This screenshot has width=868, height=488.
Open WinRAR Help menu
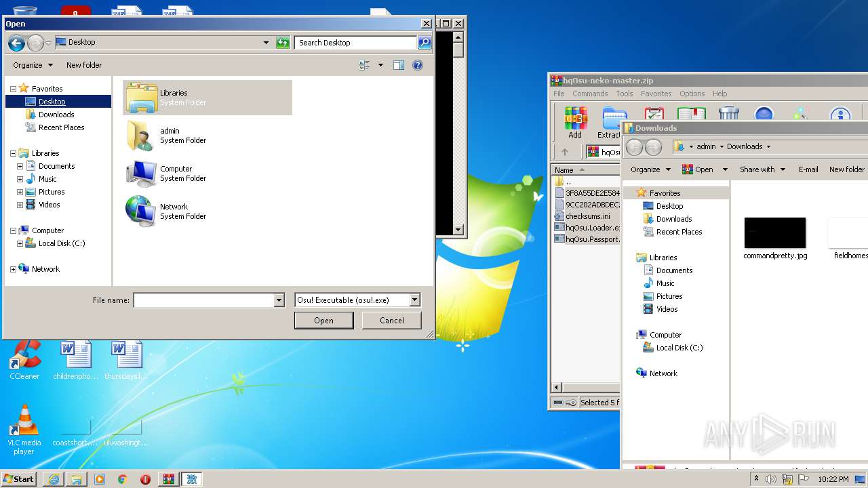[720, 94]
